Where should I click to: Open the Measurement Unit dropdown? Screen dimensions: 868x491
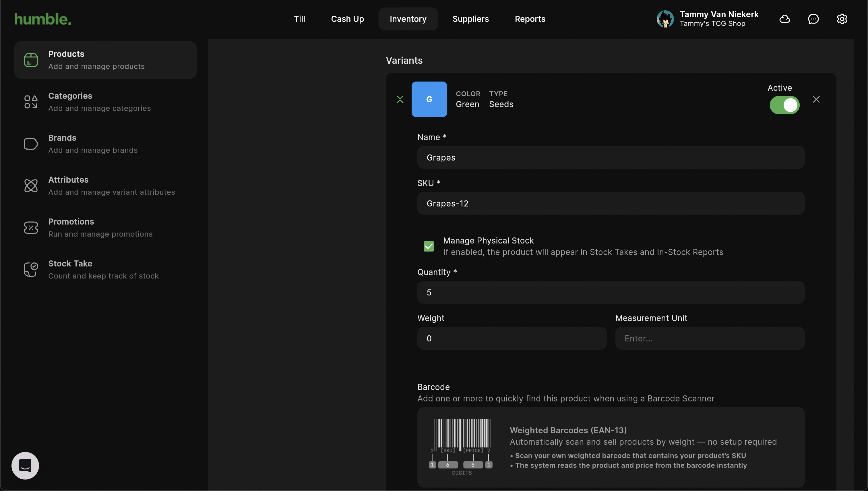tap(710, 338)
